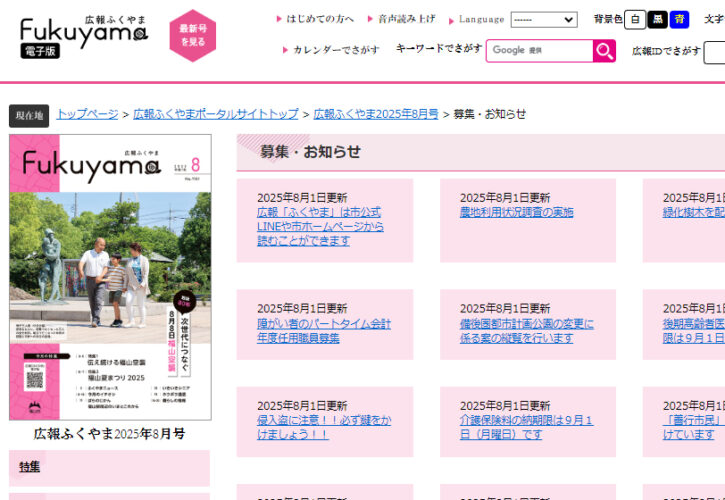Click the August issue cover thumbnail
Screen dimensions: 725x500
pos(110,277)
